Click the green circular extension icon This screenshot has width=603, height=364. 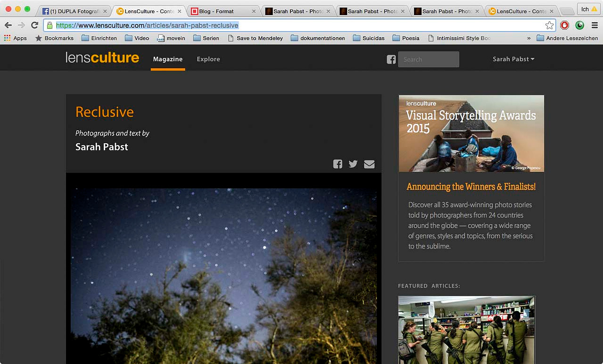(x=579, y=25)
